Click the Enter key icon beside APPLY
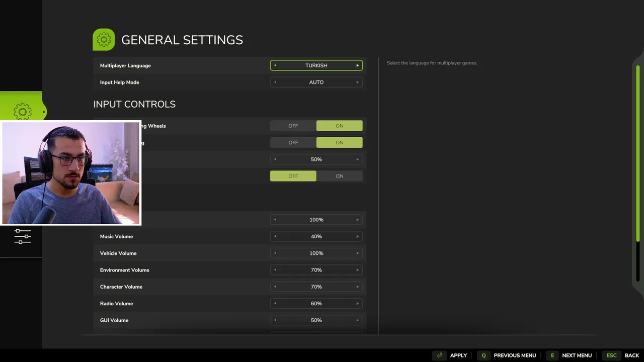 [x=439, y=355]
